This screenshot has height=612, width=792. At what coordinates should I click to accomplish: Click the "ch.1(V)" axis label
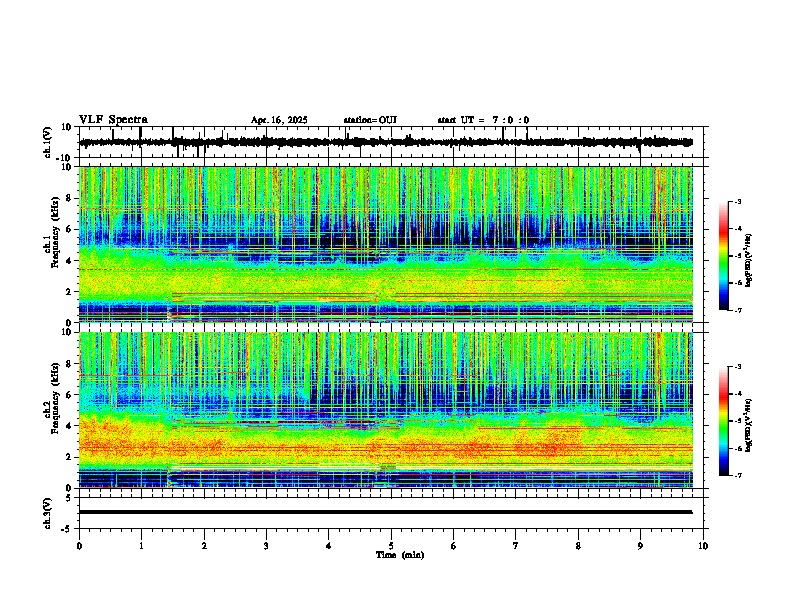click(x=48, y=142)
